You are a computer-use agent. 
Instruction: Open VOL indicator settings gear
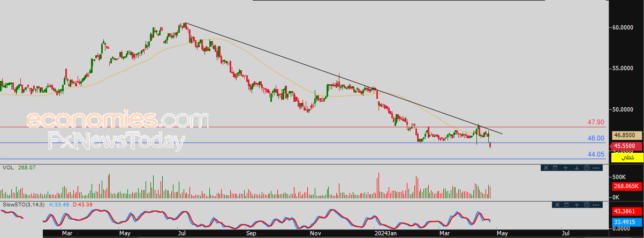click(587, 168)
